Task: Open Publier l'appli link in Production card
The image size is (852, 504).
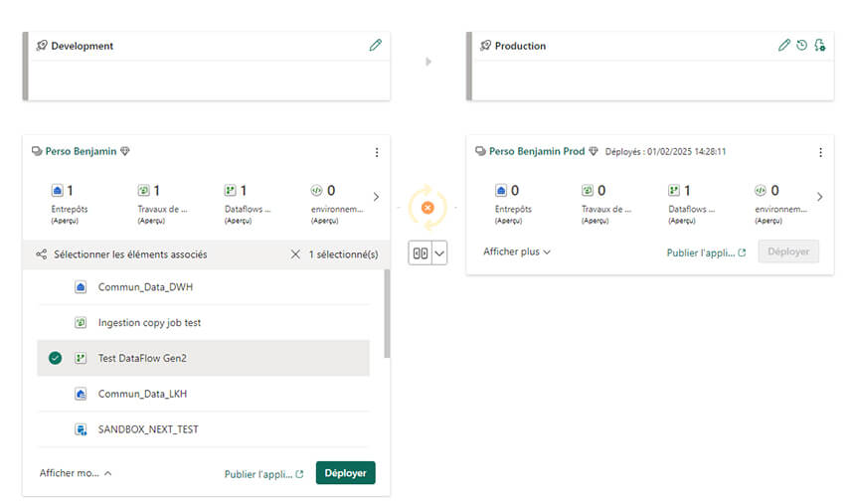Action: coord(706,252)
